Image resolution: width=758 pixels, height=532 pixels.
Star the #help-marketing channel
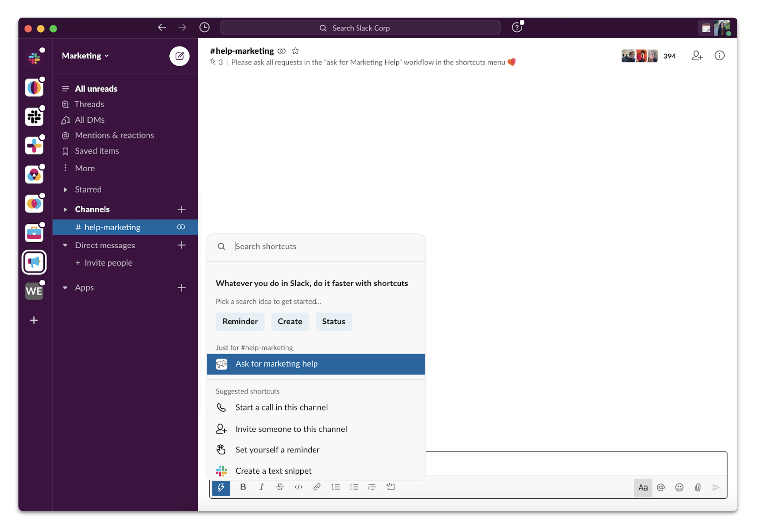pos(295,51)
